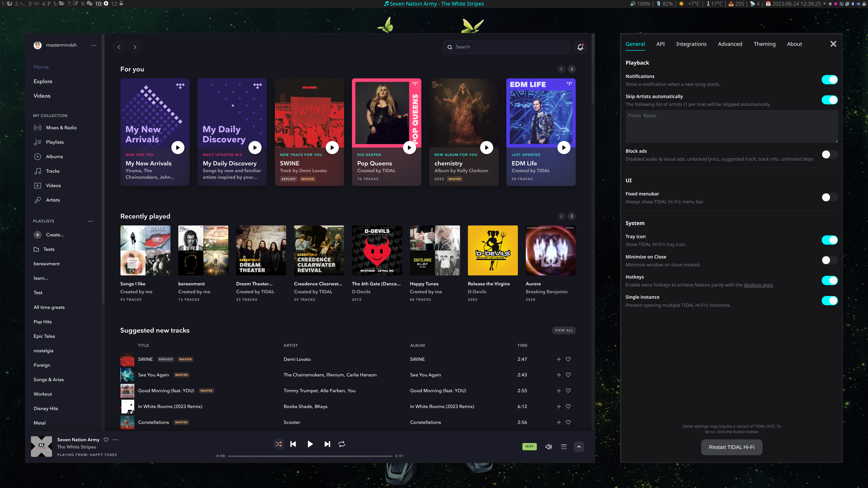Open the play queue icon next to volume
Viewport: 868px width, 488px height.
tap(563, 447)
